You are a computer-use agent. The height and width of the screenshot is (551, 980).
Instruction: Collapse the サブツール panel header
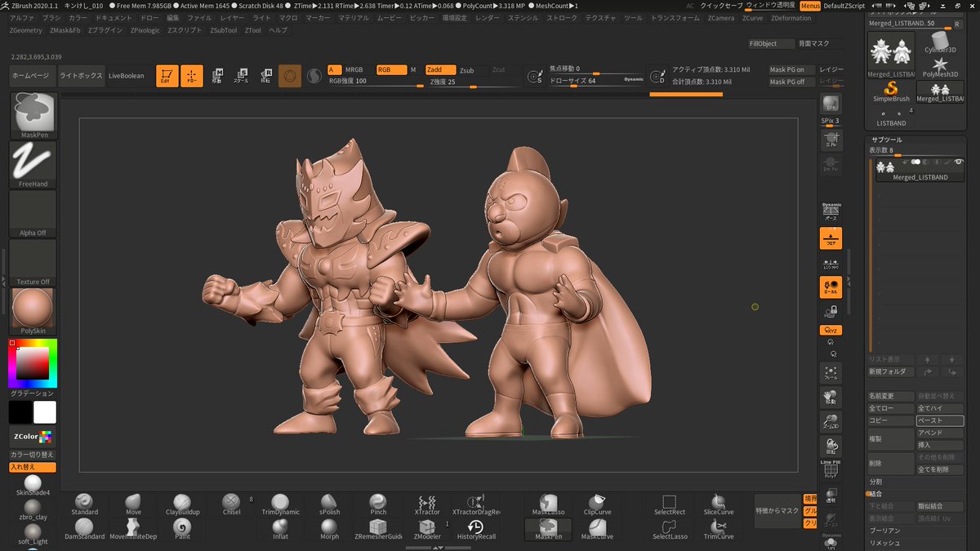point(887,140)
